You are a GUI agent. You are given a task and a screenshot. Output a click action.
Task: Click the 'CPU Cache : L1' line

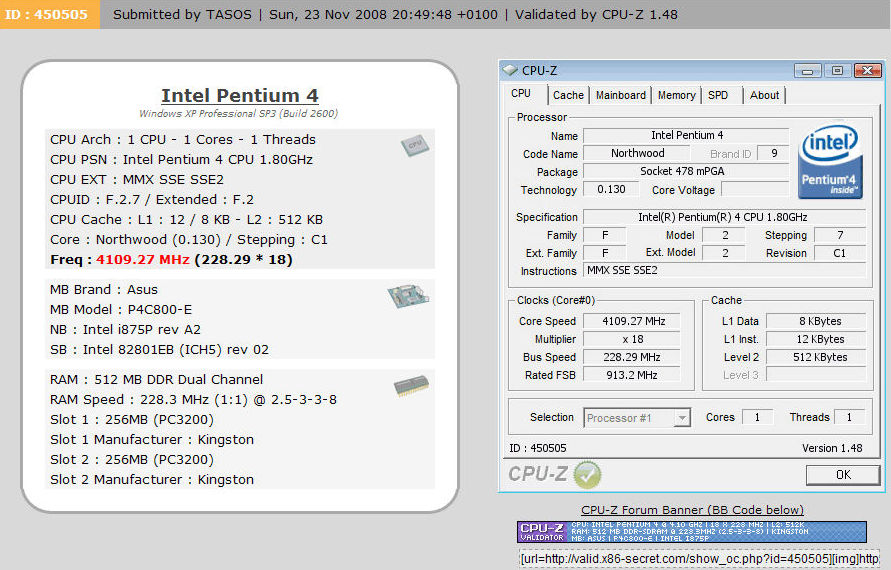click(186, 219)
